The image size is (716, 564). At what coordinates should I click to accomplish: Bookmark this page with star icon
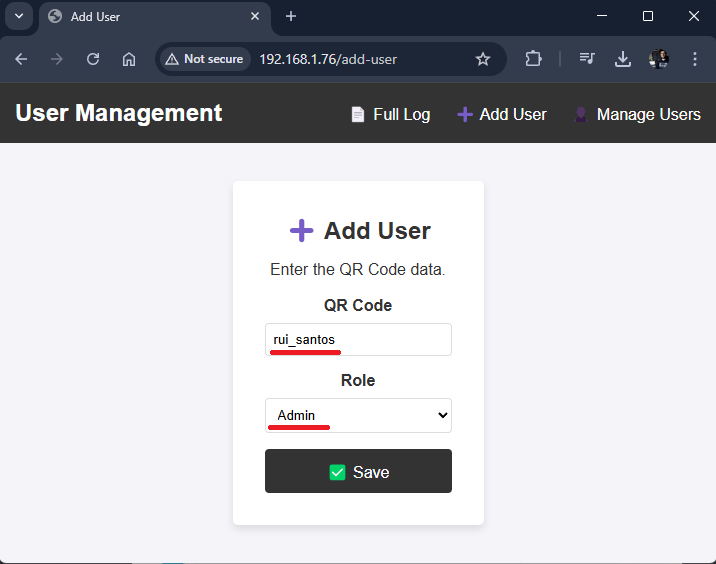click(x=483, y=59)
